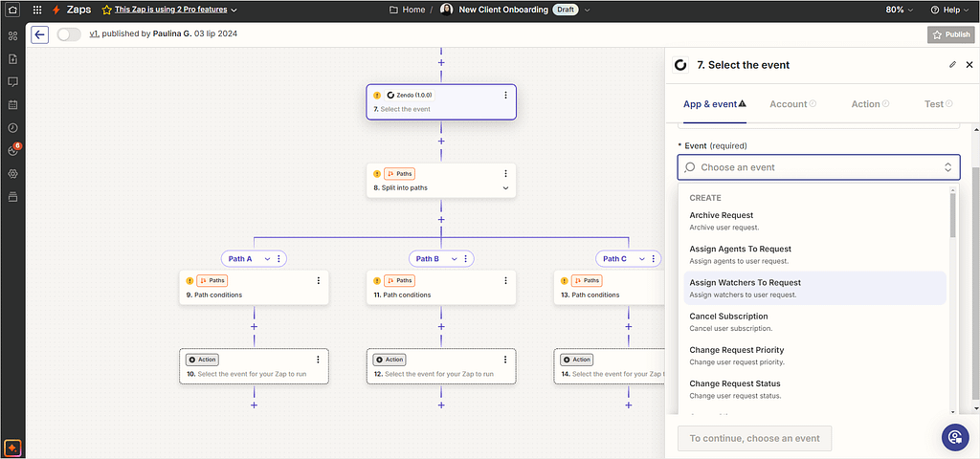The image size is (980, 459).
Task: Open three-dot menu on step 9 Path conditions
Action: (x=318, y=280)
